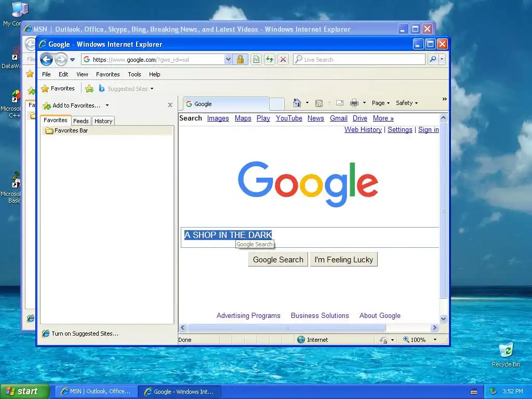
Task: Click the More » link
Action: point(383,118)
